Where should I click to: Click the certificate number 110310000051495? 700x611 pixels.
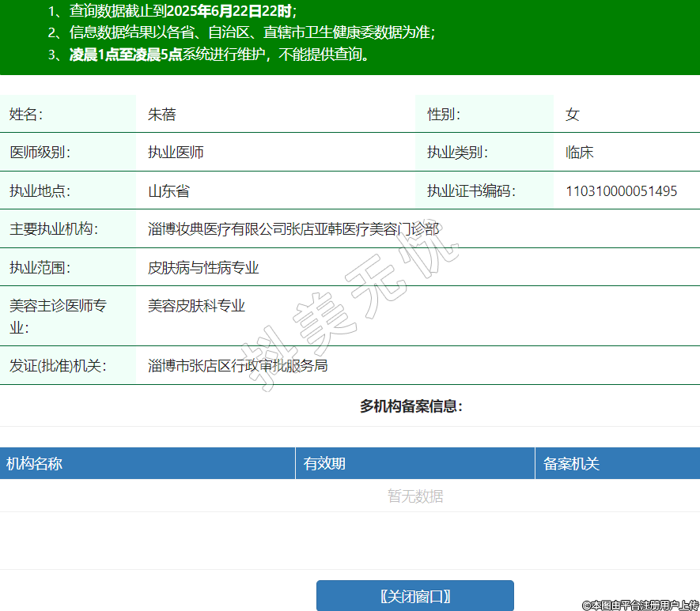point(621,190)
